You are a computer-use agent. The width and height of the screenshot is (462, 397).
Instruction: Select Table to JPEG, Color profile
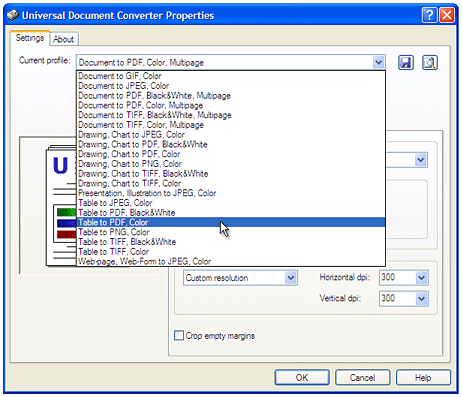click(231, 203)
